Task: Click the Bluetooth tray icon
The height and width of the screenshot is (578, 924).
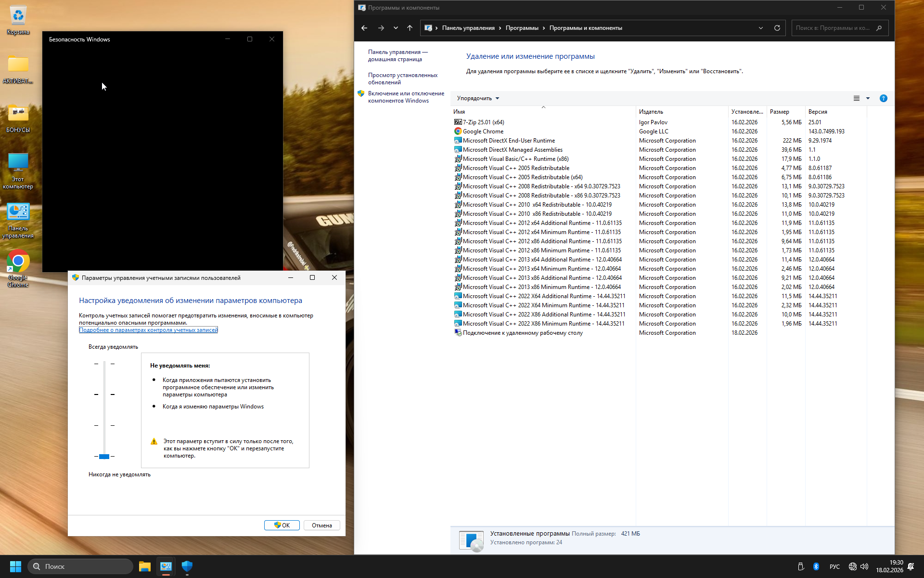Action: click(816, 566)
